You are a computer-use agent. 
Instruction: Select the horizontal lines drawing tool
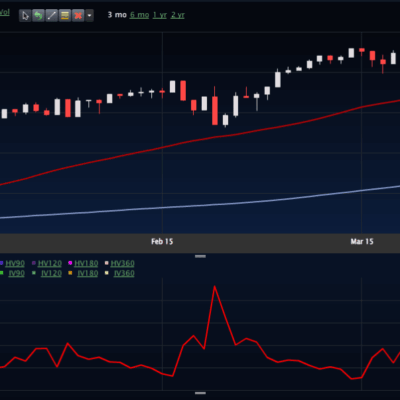[65, 15]
